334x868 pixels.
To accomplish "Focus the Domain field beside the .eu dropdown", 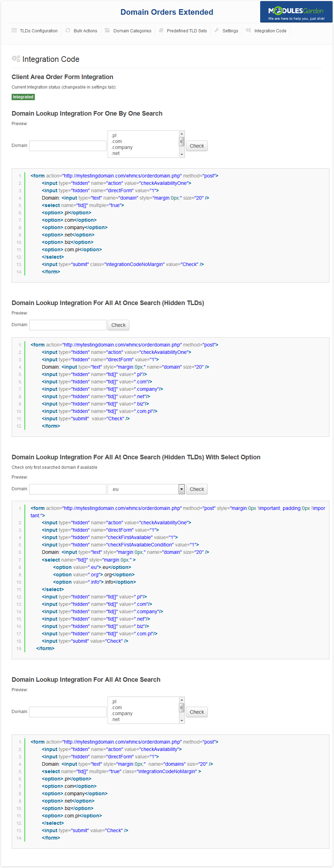I will click(x=68, y=489).
